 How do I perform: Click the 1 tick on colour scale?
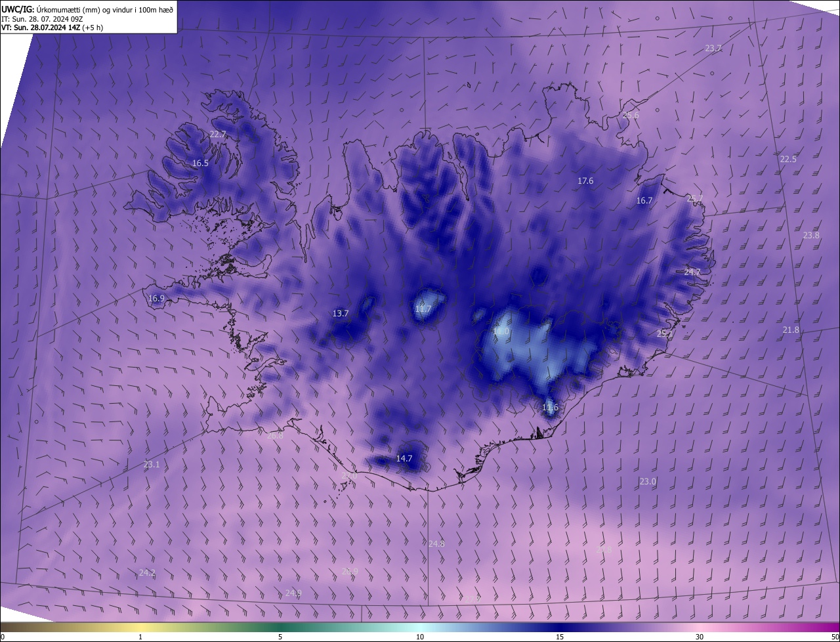click(x=140, y=637)
